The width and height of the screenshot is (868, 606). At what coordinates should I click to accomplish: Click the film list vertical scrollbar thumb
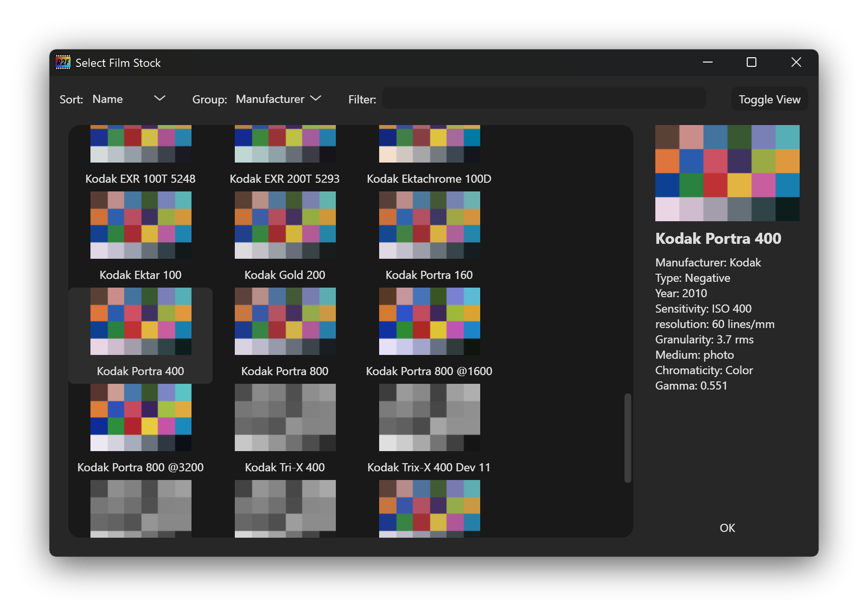627,438
